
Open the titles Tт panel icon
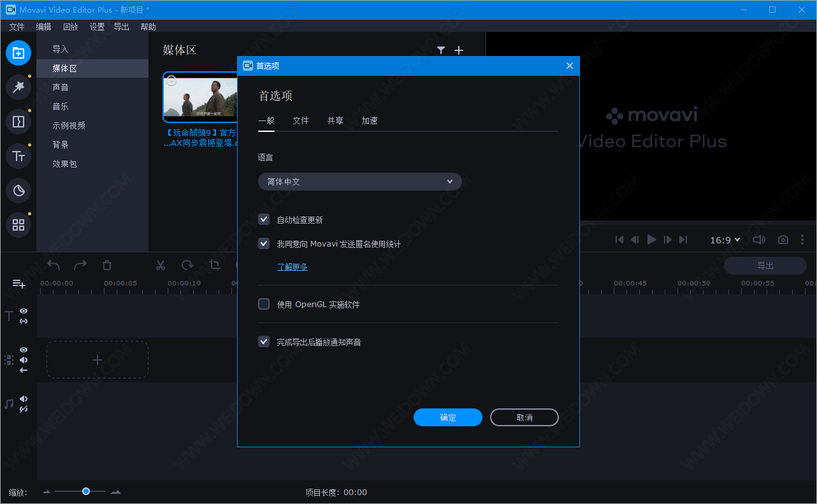[18, 156]
